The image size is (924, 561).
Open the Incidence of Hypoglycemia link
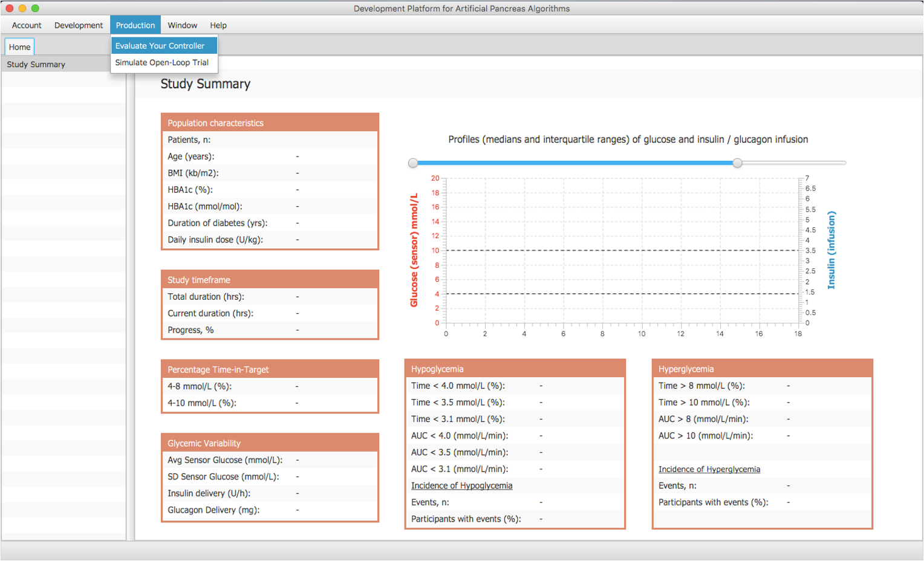click(461, 485)
